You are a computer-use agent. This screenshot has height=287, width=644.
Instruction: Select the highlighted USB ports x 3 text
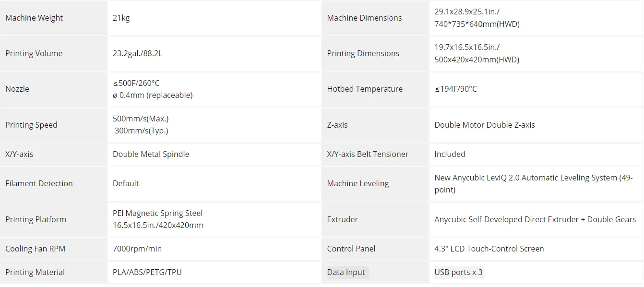458,273
